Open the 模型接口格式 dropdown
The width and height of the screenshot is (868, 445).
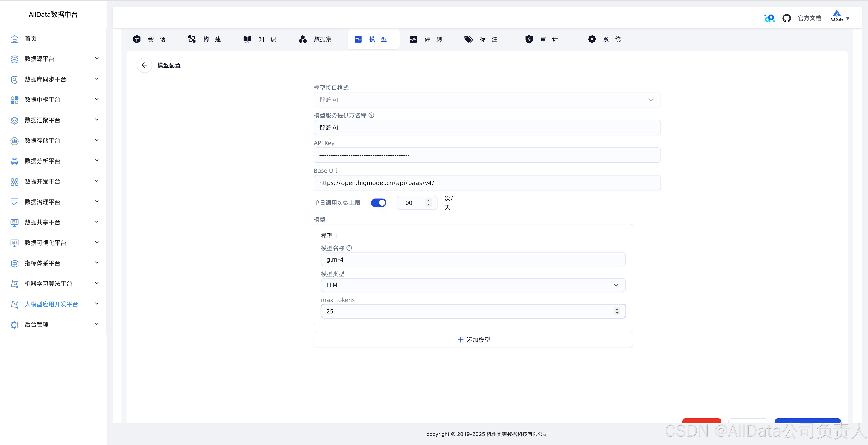click(487, 100)
